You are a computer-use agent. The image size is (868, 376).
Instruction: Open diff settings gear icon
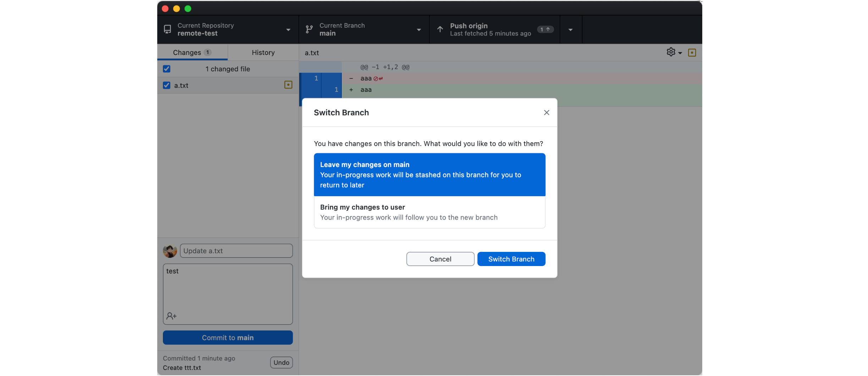(671, 52)
